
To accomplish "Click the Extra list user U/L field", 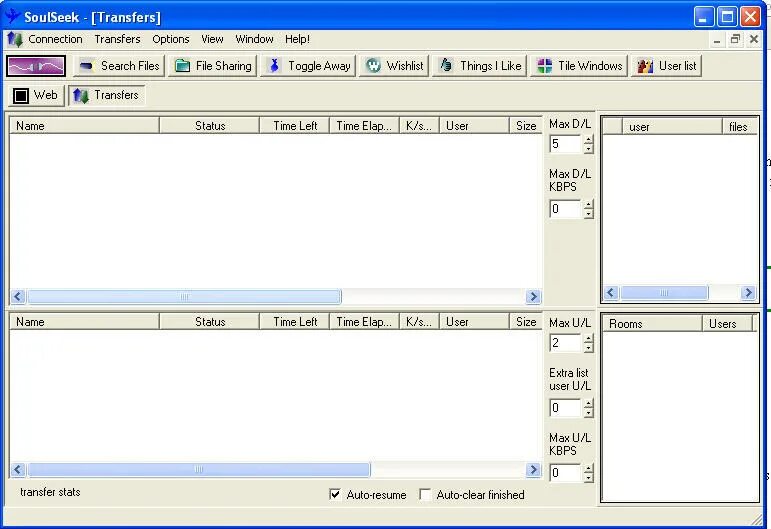I will pyautogui.click(x=566, y=408).
